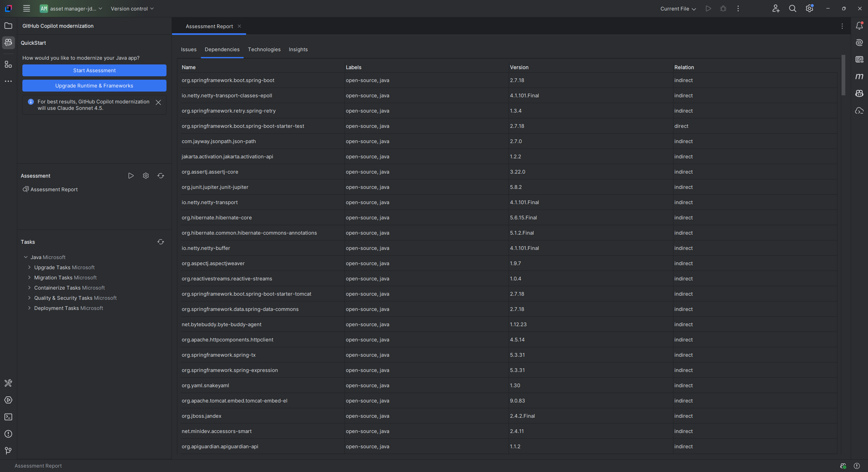Expand Quality & Security Tasks node
Viewport: 868px width, 472px height.
point(29,298)
